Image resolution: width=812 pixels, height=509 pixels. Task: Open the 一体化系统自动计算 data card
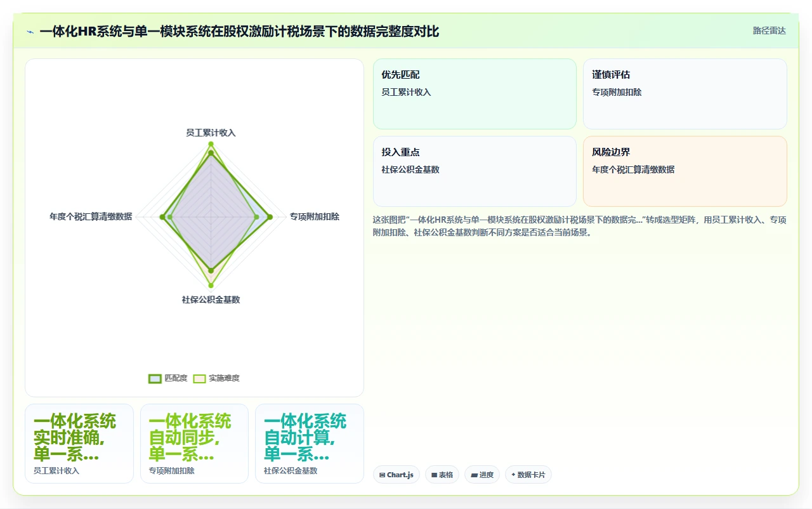coord(310,444)
